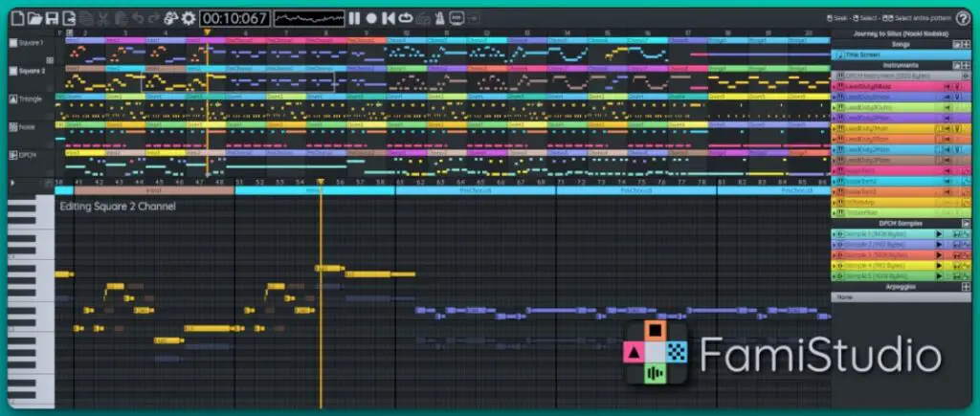
Task: Mute the Triangle channel via its icon
Action: [12, 99]
